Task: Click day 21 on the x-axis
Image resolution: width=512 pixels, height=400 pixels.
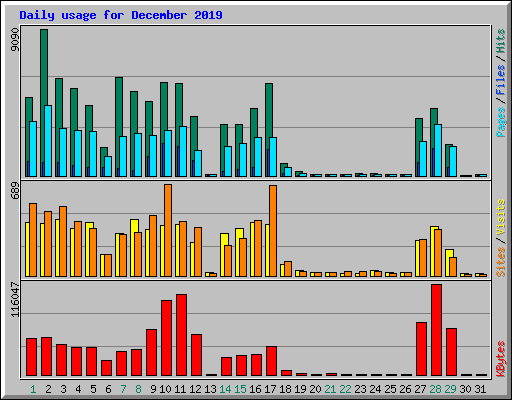Action: [x=330, y=389]
